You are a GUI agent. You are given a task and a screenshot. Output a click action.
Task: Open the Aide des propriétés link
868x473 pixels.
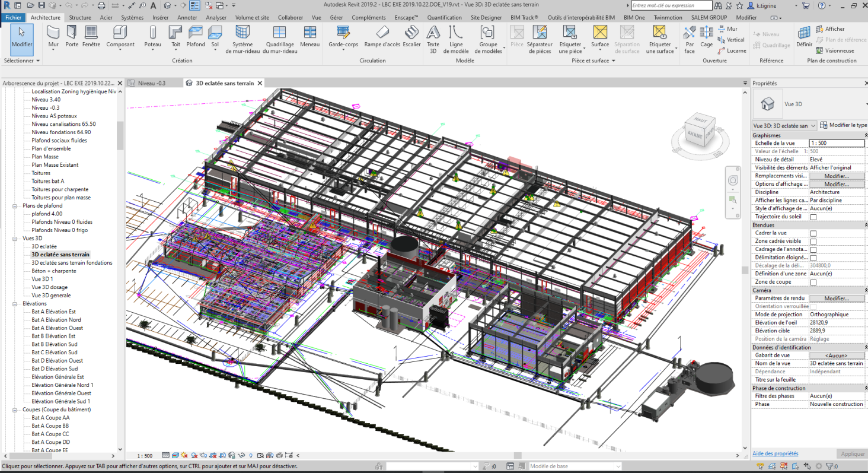click(x=775, y=453)
